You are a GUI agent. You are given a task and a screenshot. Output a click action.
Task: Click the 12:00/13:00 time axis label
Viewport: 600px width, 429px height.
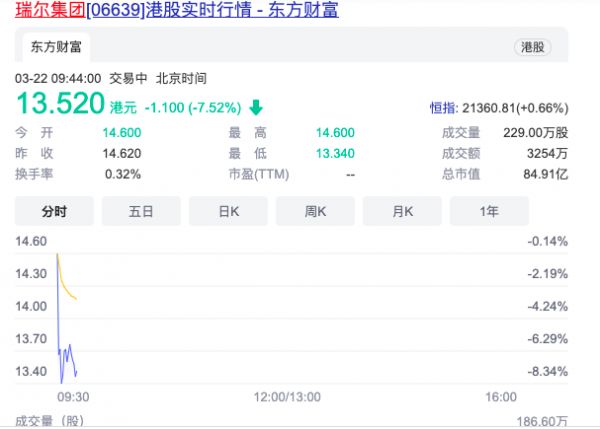click(x=289, y=396)
